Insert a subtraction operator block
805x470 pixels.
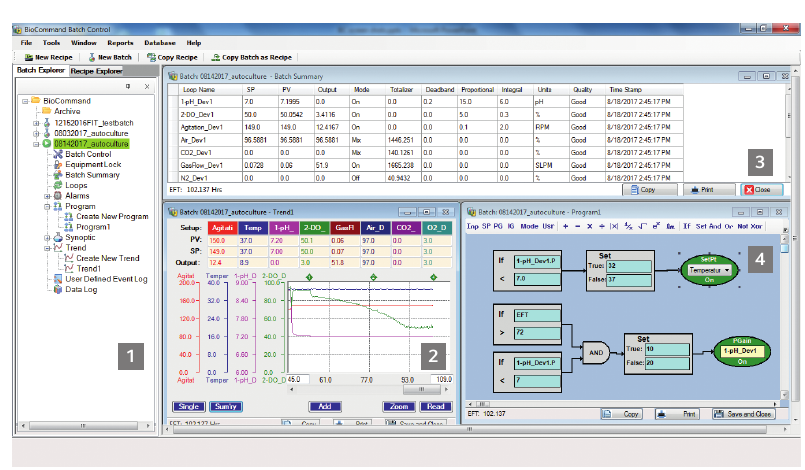click(578, 226)
